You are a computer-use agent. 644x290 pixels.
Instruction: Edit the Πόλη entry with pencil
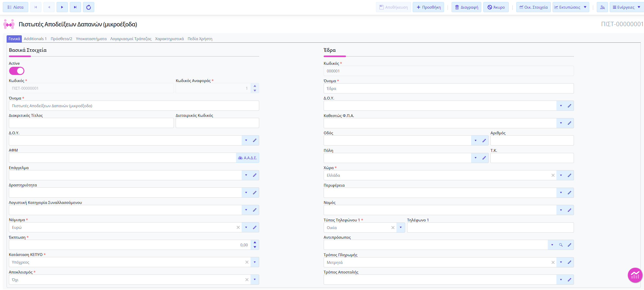coord(484,158)
